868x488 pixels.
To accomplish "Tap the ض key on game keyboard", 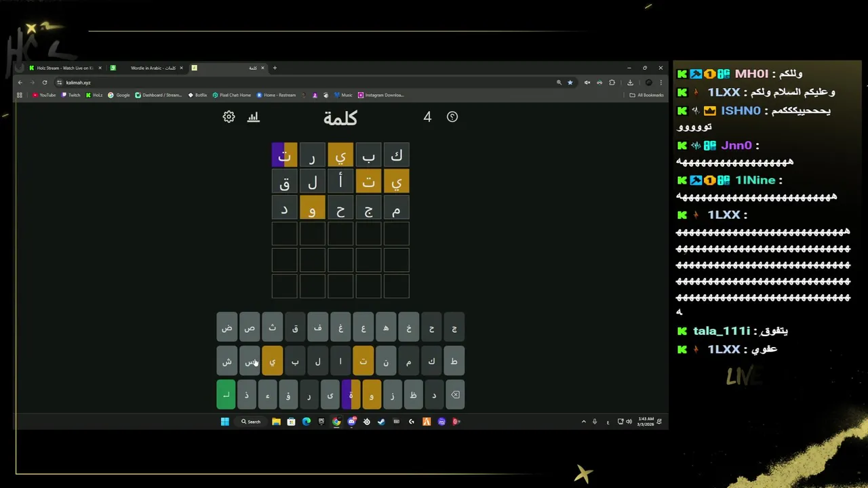I will click(x=226, y=327).
